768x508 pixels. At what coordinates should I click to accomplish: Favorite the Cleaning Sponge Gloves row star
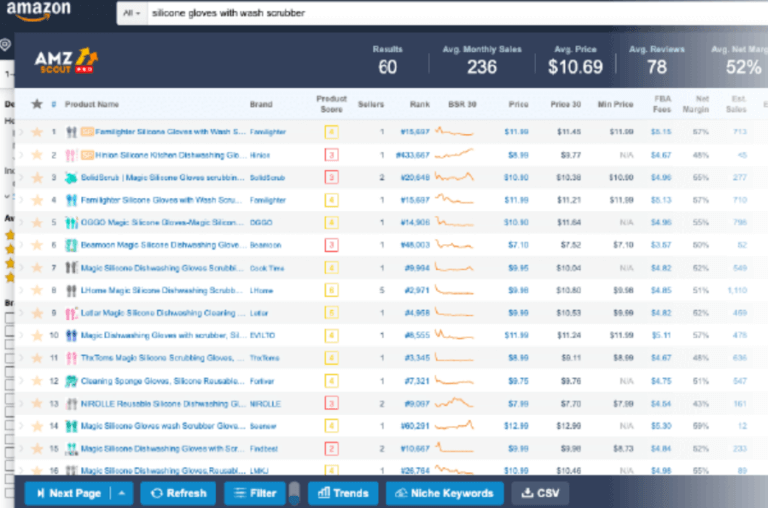[37, 381]
